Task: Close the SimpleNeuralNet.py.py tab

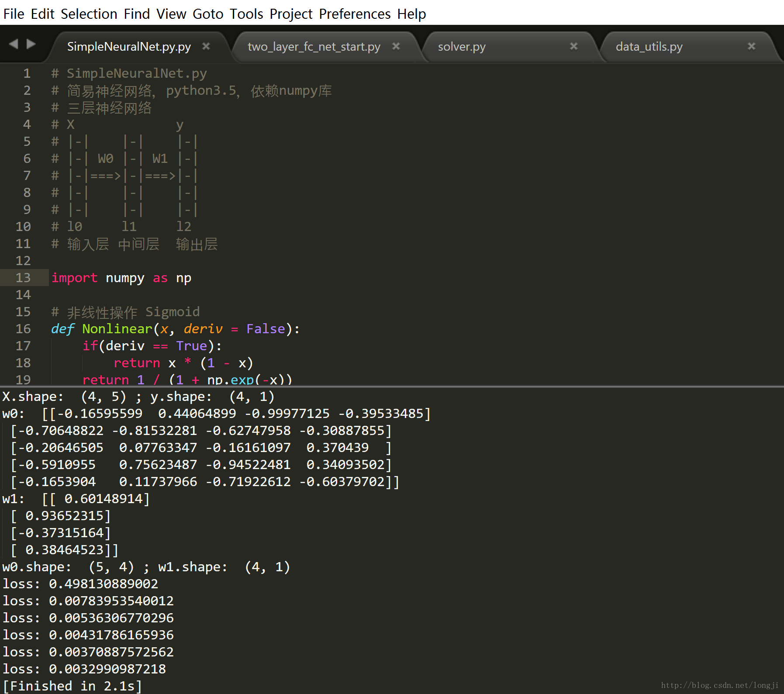Action: pyautogui.click(x=206, y=46)
